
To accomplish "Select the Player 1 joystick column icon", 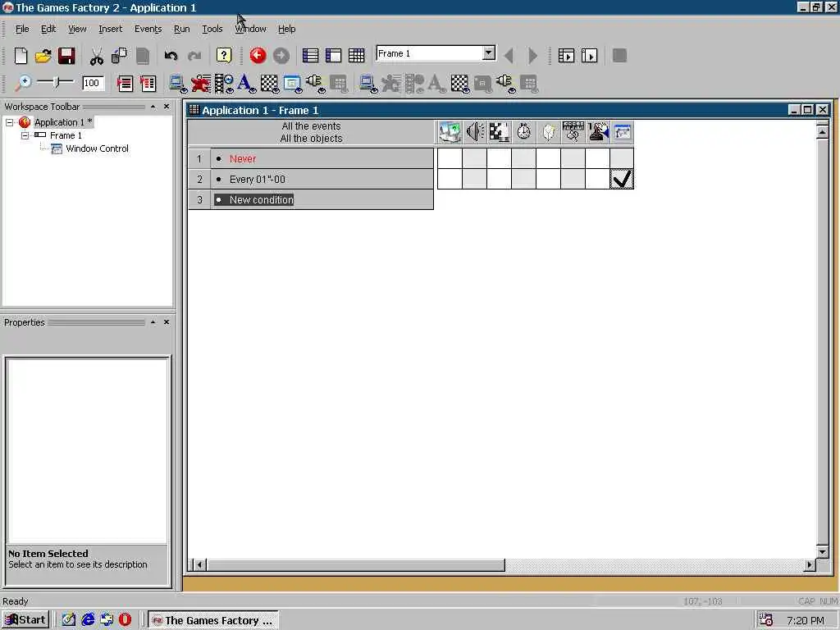I will 598,132.
